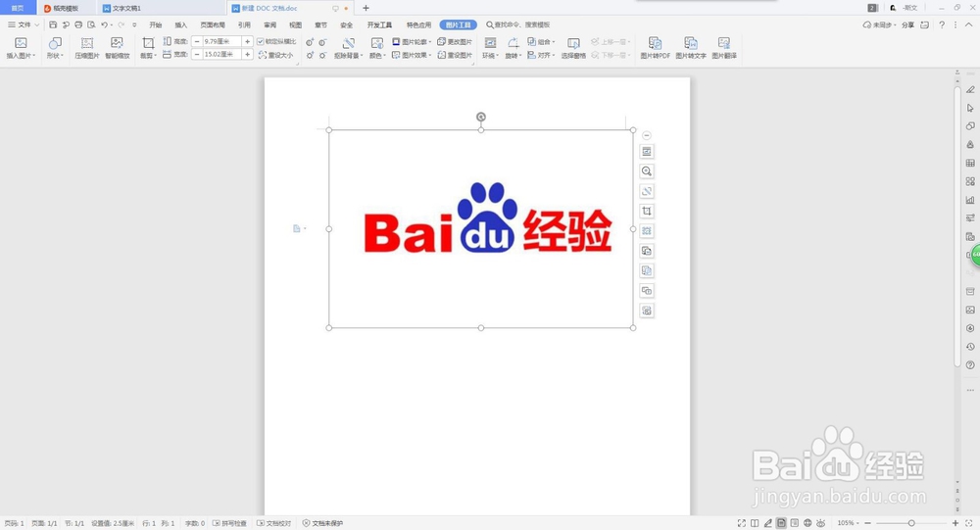This screenshot has width=980, height=530.
Task: Open the 未同步 (not synced) cloud dropdown
Action: pyautogui.click(x=879, y=25)
